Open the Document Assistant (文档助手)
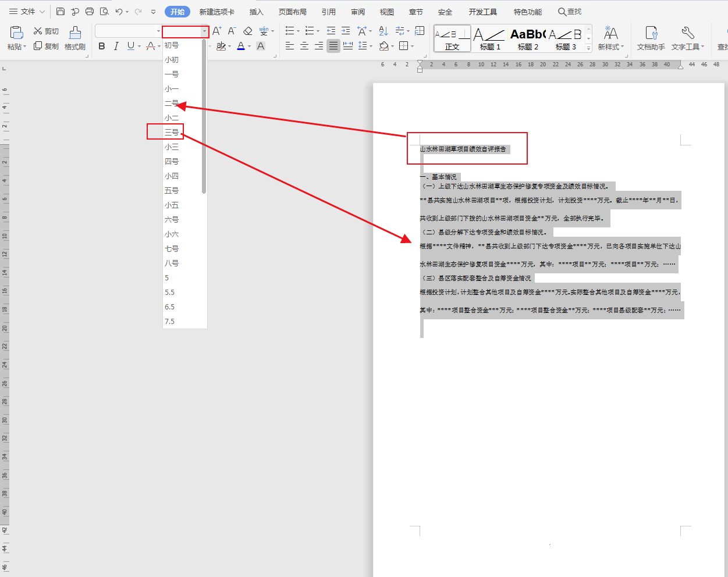Viewport: 728px width, 577px height. pos(651,38)
